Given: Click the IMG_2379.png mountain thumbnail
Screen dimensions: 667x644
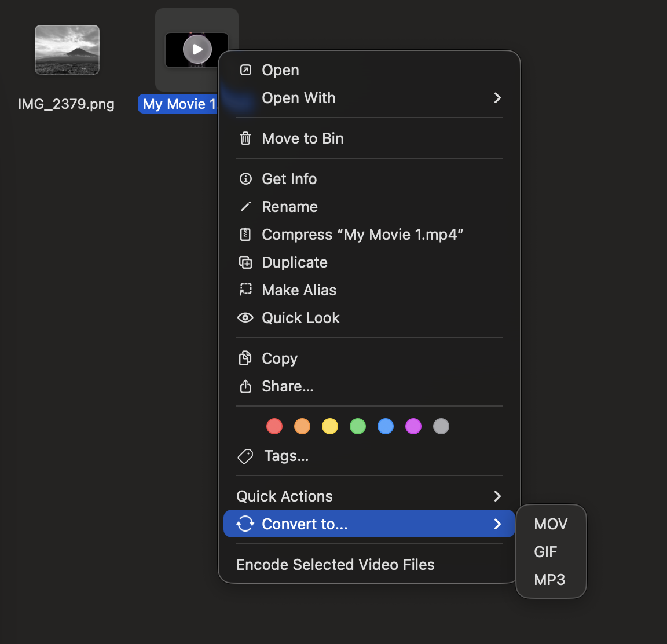Looking at the screenshot, I should click(67, 49).
